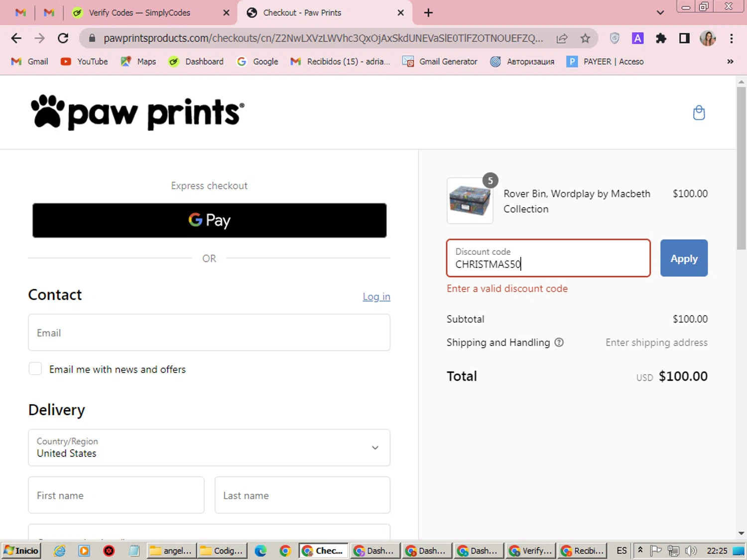The width and height of the screenshot is (747, 560).
Task: Open a new browser tab
Action: [x=428, y=12]
